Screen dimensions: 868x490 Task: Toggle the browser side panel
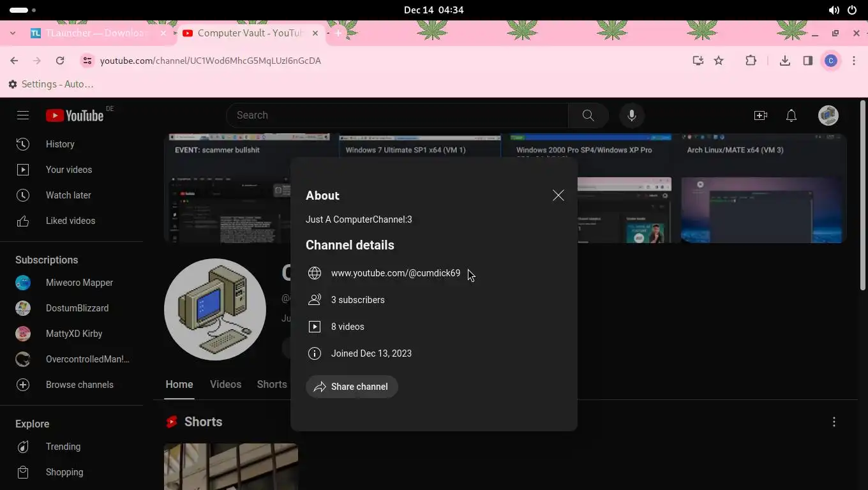click(808, 61)
